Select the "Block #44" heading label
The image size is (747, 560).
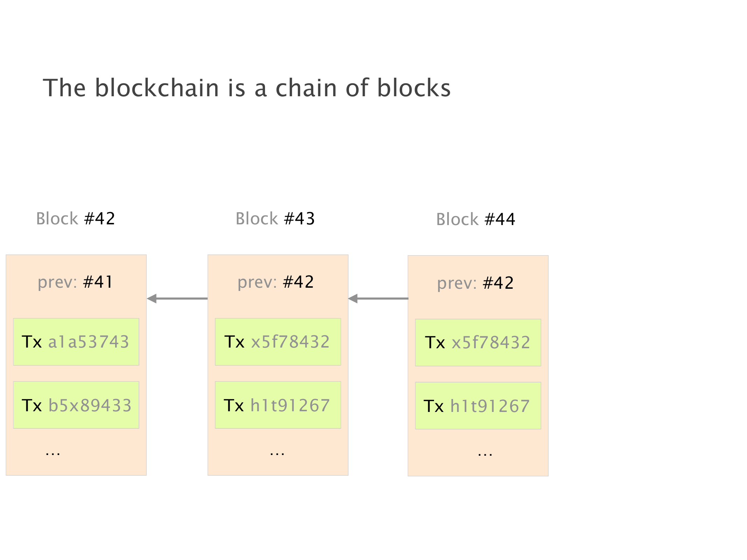click(x=475, y=219)
